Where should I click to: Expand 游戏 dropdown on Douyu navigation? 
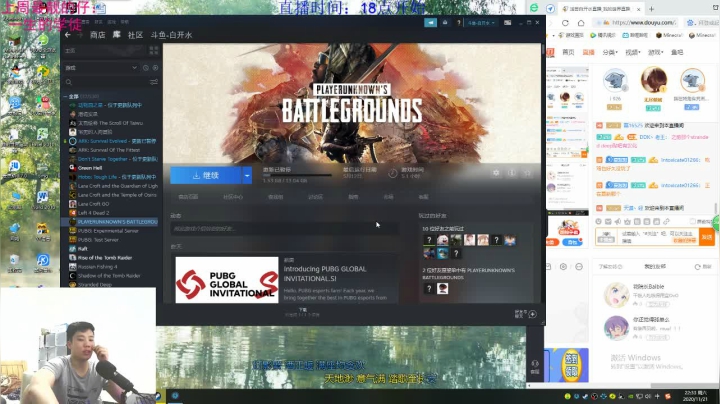tap(655, 52)
